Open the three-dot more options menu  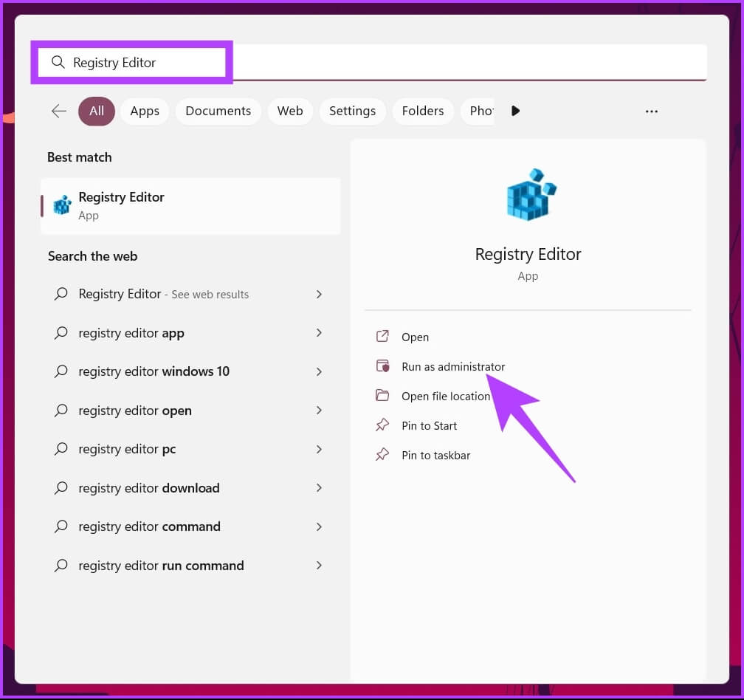click(652, 111)
